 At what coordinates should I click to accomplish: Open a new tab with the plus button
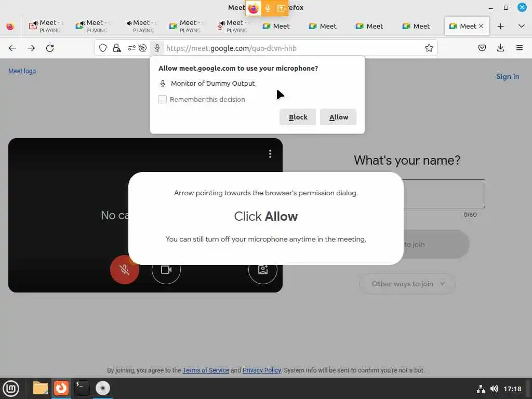click(500, 26)
